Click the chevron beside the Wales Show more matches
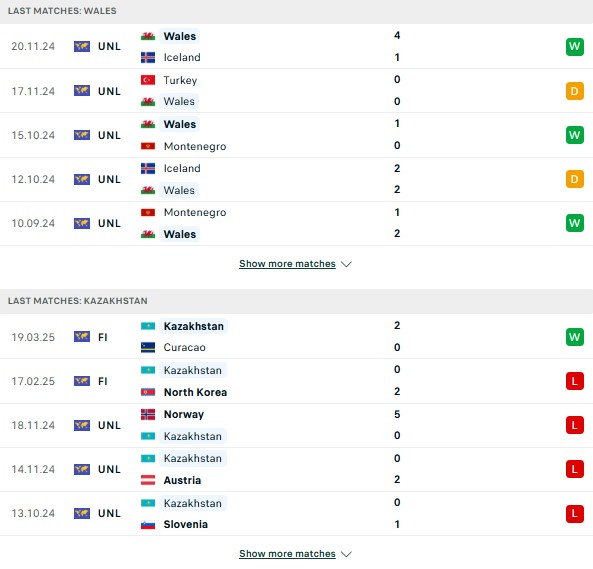593x569 pixels. (x=346, y=264)
